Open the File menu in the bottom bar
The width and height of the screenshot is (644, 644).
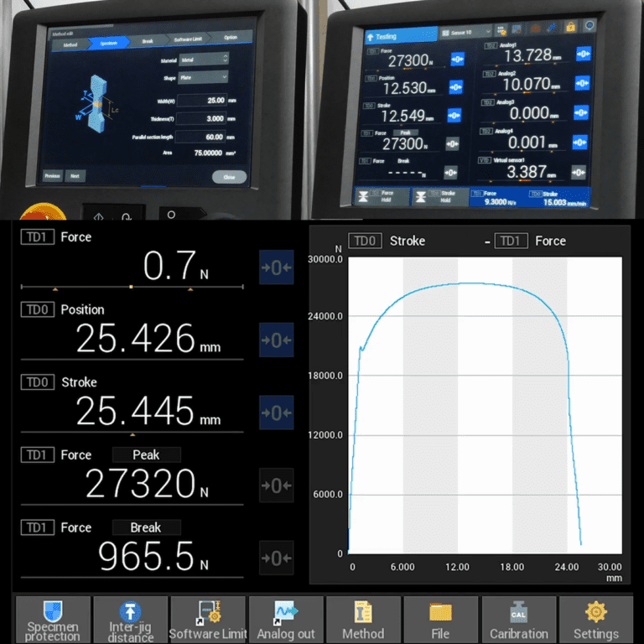[x=441, y=620]
